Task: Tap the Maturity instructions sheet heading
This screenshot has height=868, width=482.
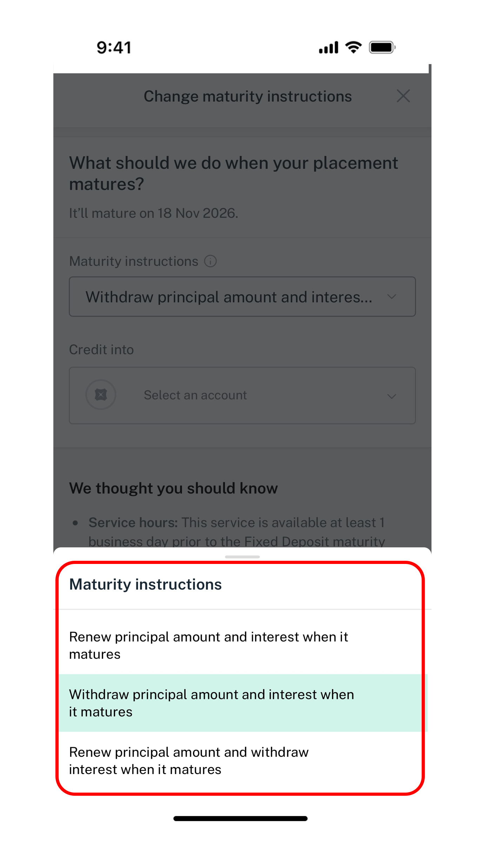Action: (x=145, y=585)
